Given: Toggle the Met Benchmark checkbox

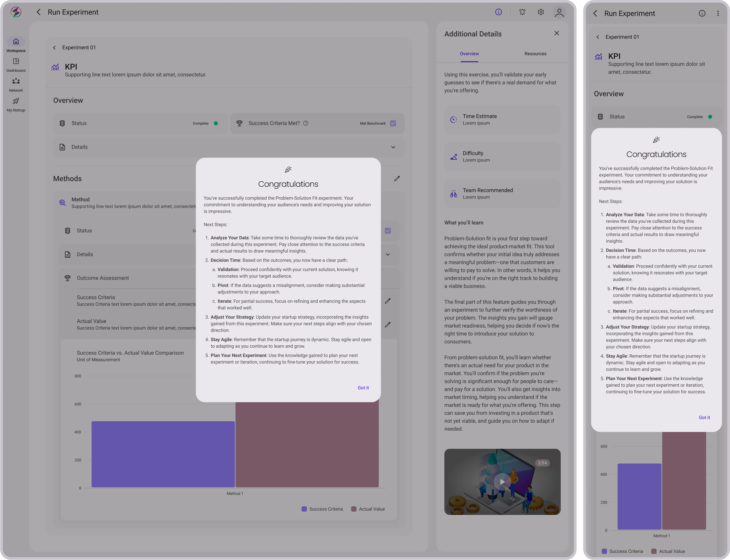Looking at the screenshot, I should (393, 123).
